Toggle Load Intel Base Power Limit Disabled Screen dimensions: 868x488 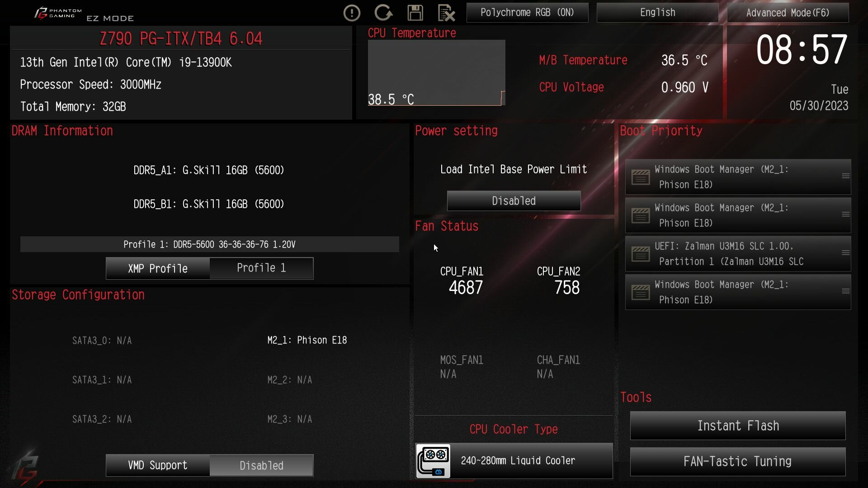514,201
